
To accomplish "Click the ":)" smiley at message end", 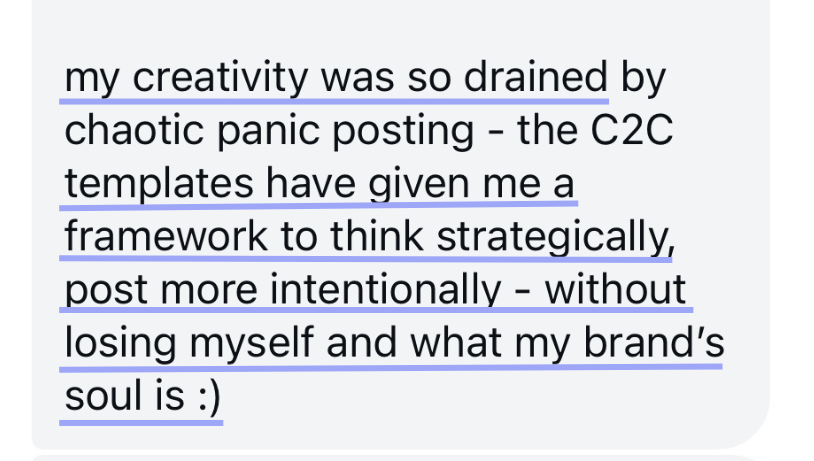I will point(210,397).
